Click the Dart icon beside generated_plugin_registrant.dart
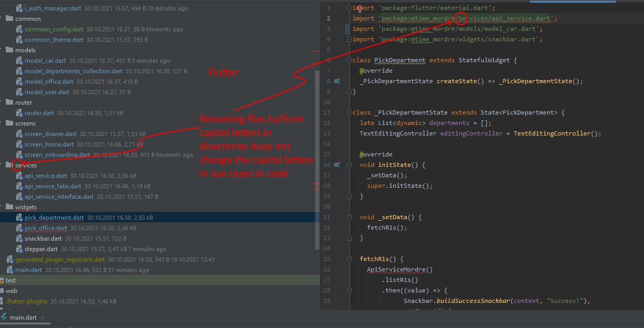Viewport: 644px width, 328px height. (9, 259)
